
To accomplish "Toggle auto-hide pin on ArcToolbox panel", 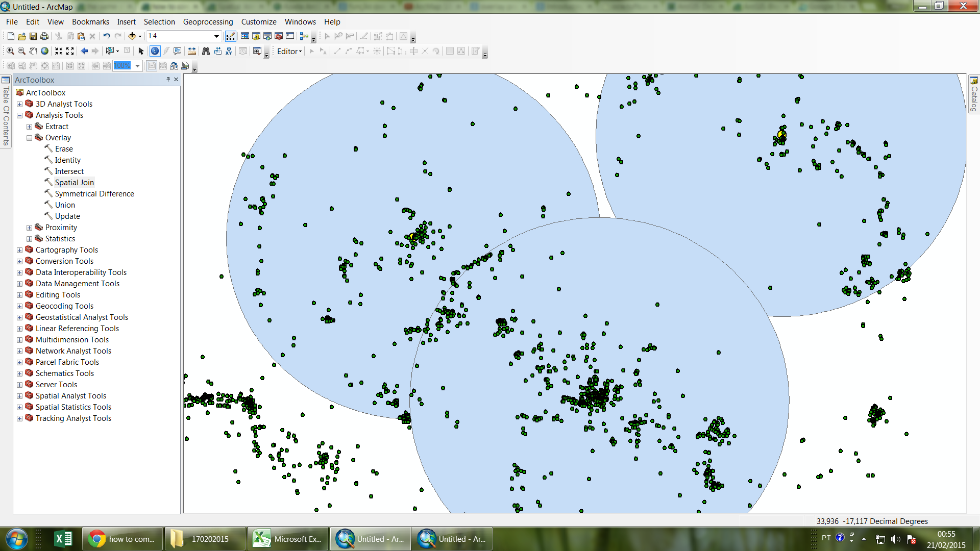I will 168,80.
